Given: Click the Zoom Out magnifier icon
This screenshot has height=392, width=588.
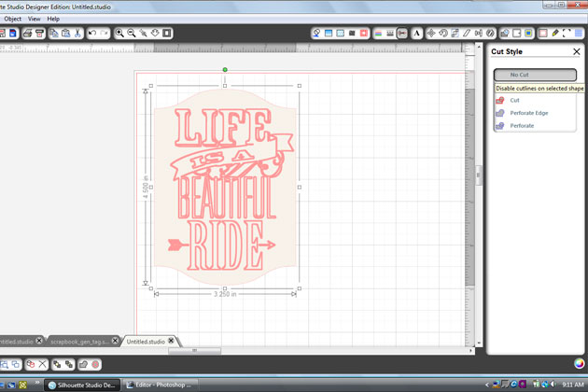Looking at the screenshot, I should tap(132, 34).
